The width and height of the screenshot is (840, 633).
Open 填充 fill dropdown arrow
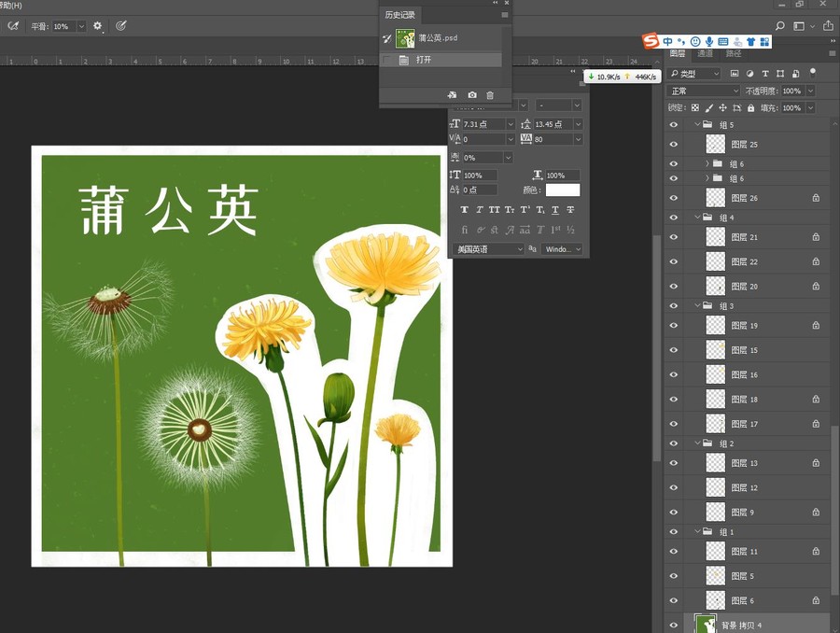click(810, 107)
